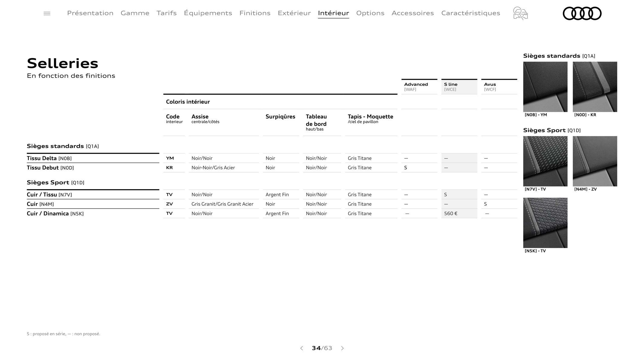Click 'Argent Fin' in the Cuir / Dinamica row

[x=277, y=213]
